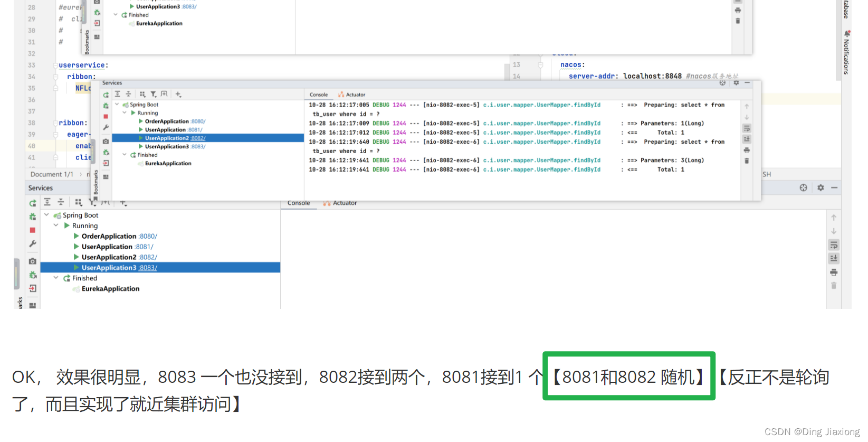868x442 pixels.
Task: Hide the Services panel with UserApplication2 selected
Action: click(x=747, y=83)
